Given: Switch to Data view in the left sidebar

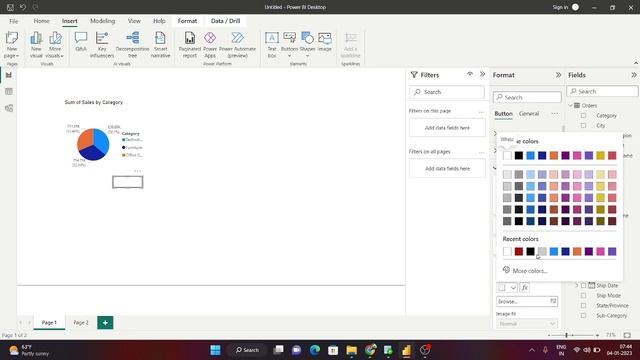Looking at the screenshot, I should (x=9, y=92).
